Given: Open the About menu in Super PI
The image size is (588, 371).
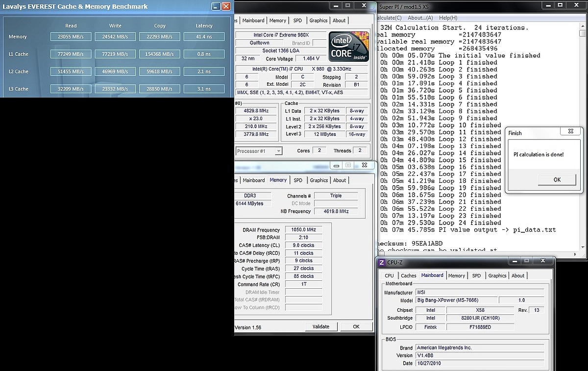Looking at the screenshot, I should [421, 18].
